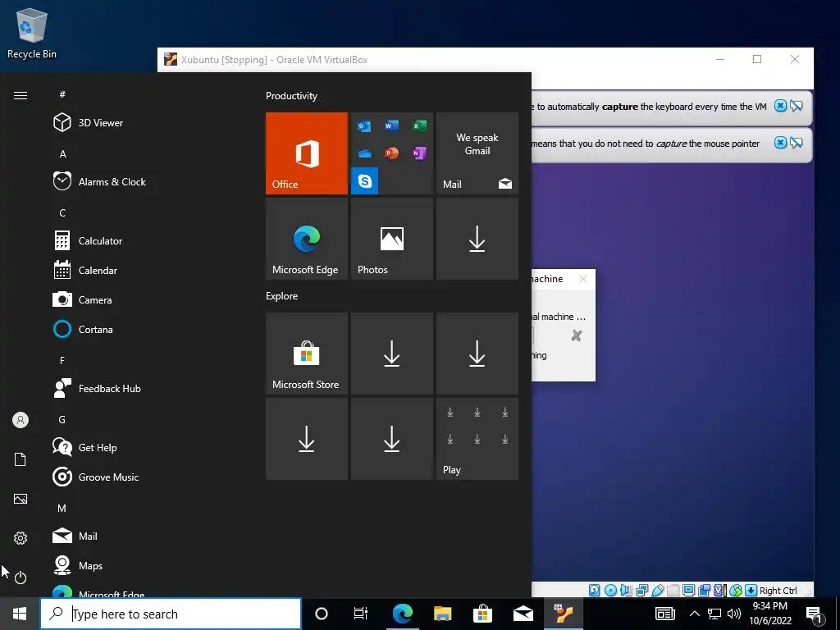
Task: Show hidden system tray icons
Action: tap(694, 614)
